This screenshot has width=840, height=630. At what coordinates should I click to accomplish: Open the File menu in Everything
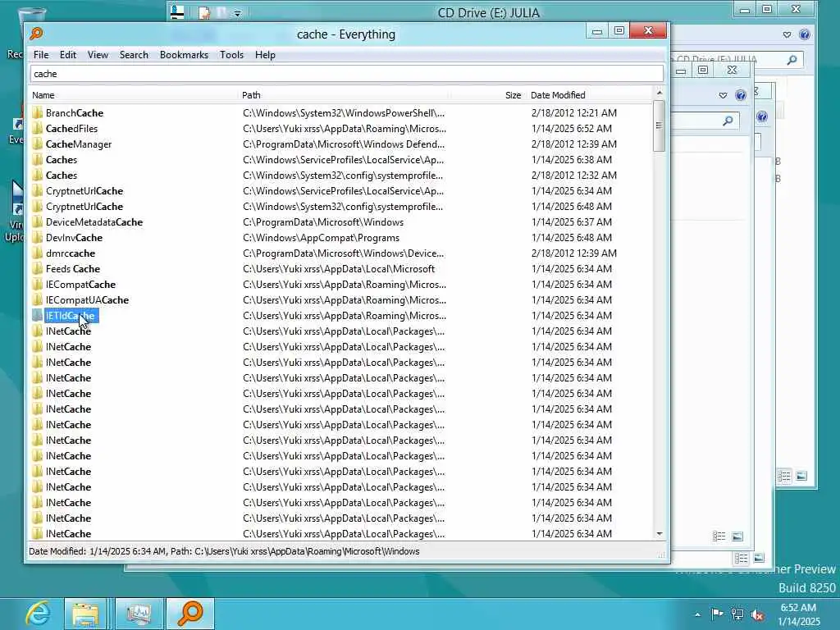(41, 55)
